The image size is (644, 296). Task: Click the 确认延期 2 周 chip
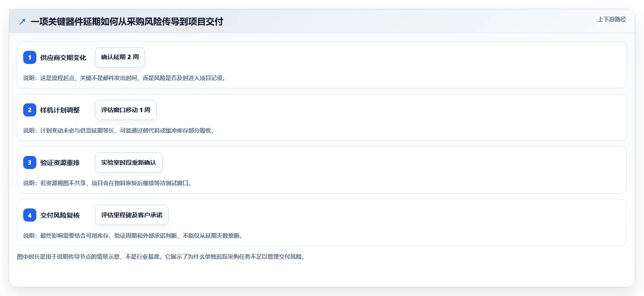click(120, 57)
